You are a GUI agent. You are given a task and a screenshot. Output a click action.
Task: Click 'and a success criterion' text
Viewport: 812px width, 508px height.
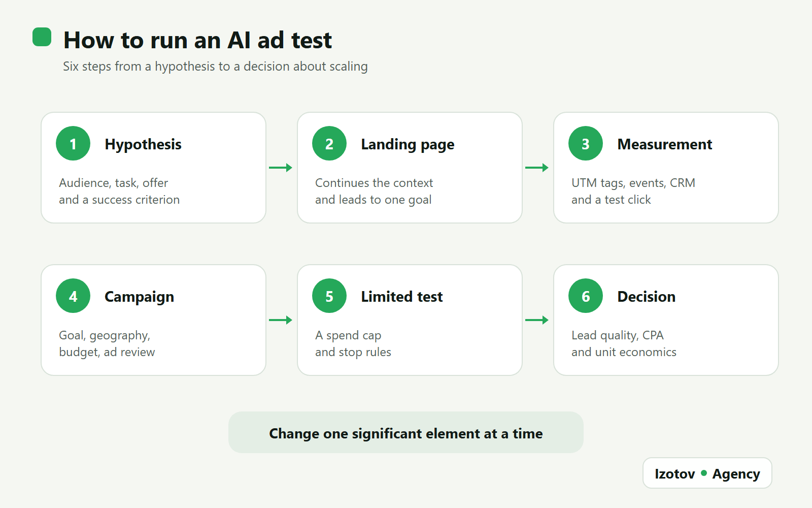[119, 200]
